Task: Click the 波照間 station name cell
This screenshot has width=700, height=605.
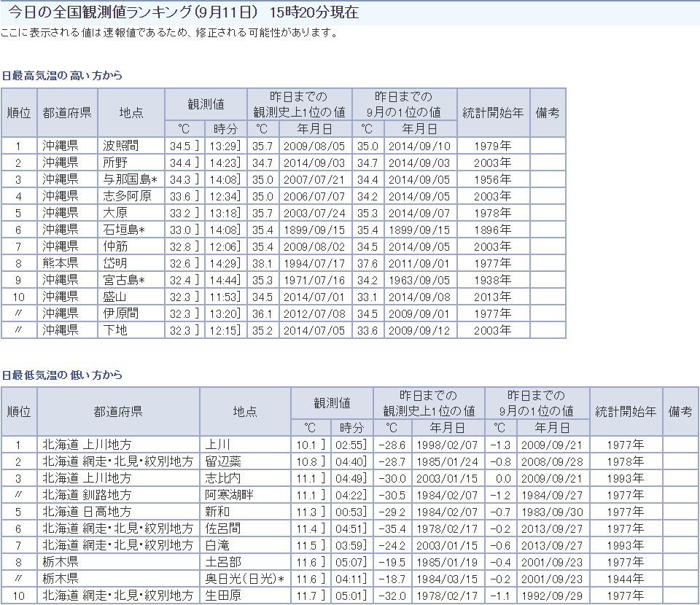Action: [x=120, y=146]
